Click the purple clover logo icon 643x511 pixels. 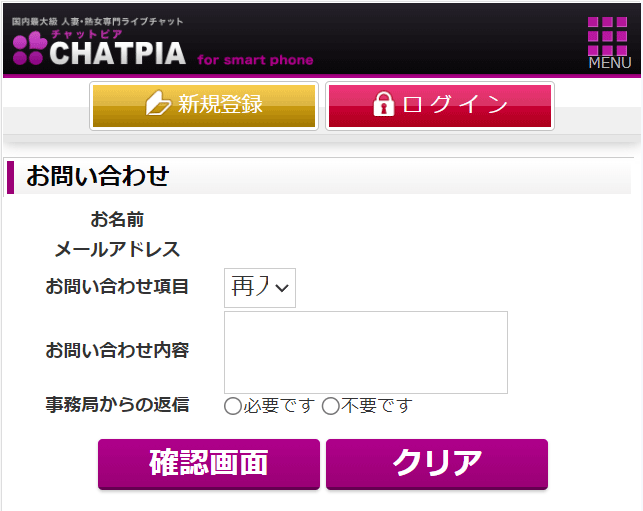30,48
